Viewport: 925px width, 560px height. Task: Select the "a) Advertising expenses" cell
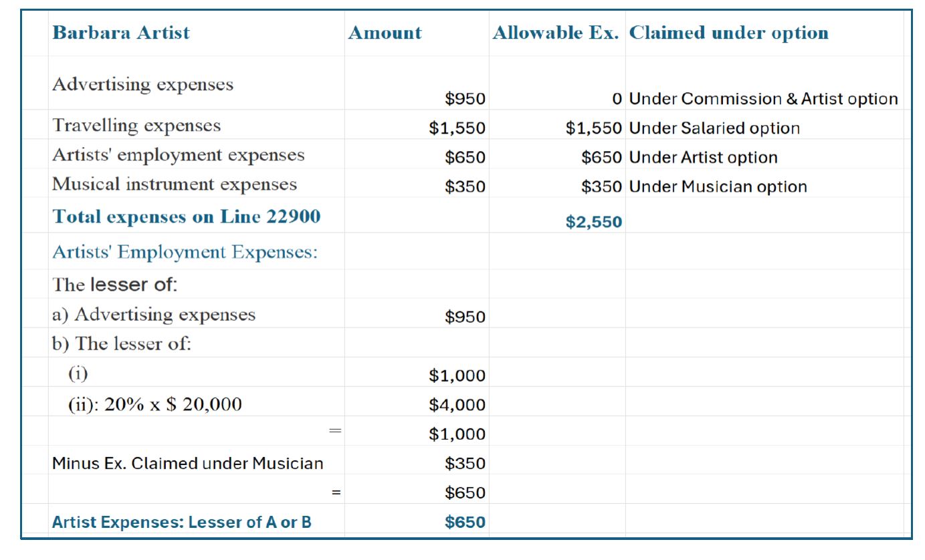point(154,314)
